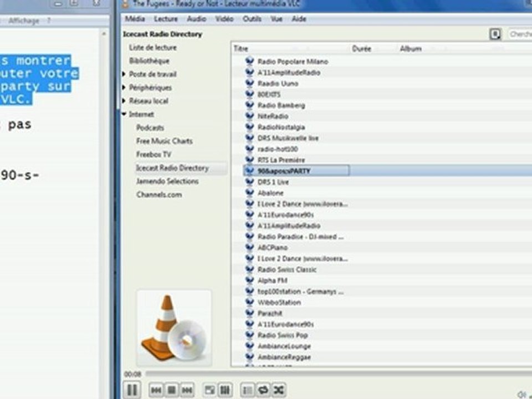532x399 pixels.
Task: Open the Vue menu
Action: tap(277, 19)
